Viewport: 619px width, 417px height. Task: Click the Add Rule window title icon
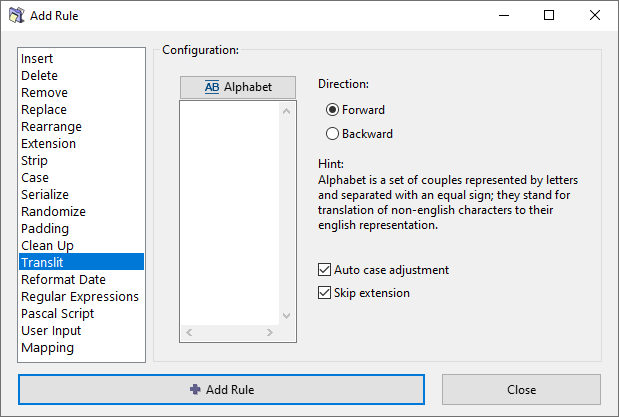[17, 16]
